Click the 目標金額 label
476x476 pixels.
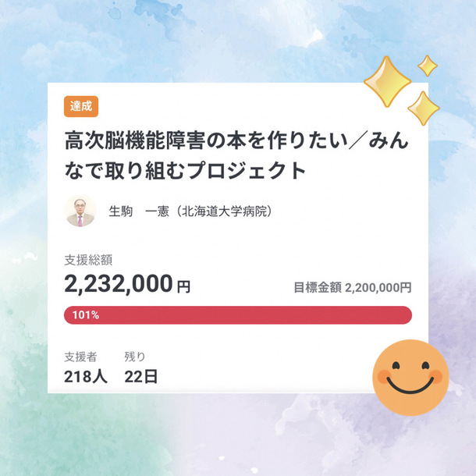[x=317, y=287]
